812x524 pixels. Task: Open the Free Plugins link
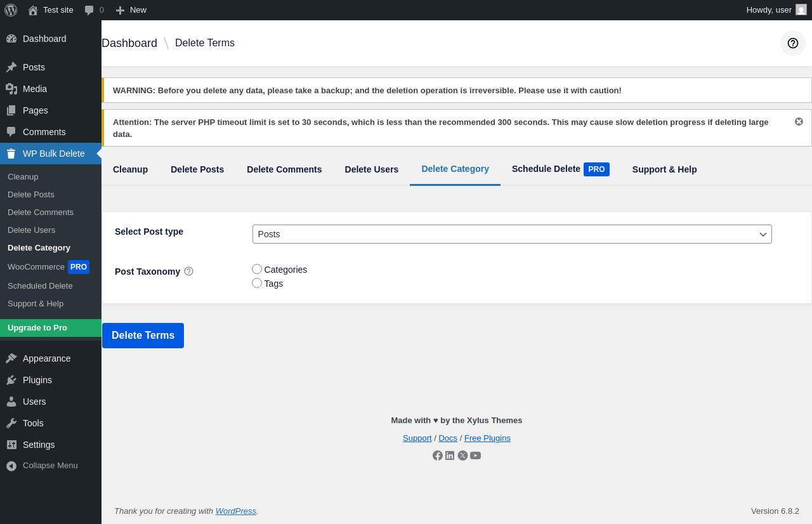(487, 438)
